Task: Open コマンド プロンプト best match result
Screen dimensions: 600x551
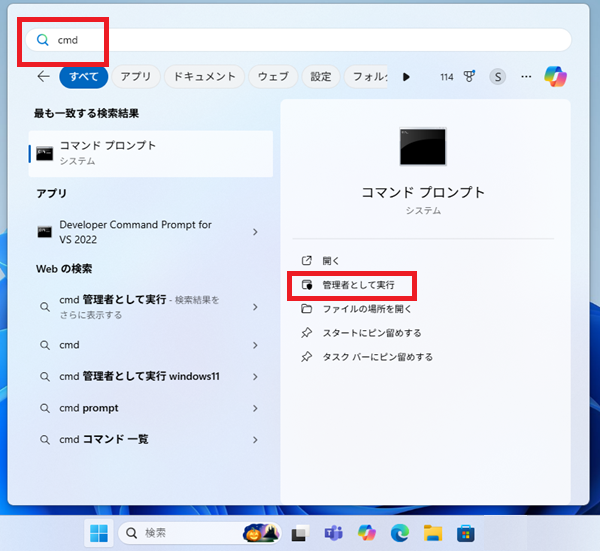Action: coord(151,153)
